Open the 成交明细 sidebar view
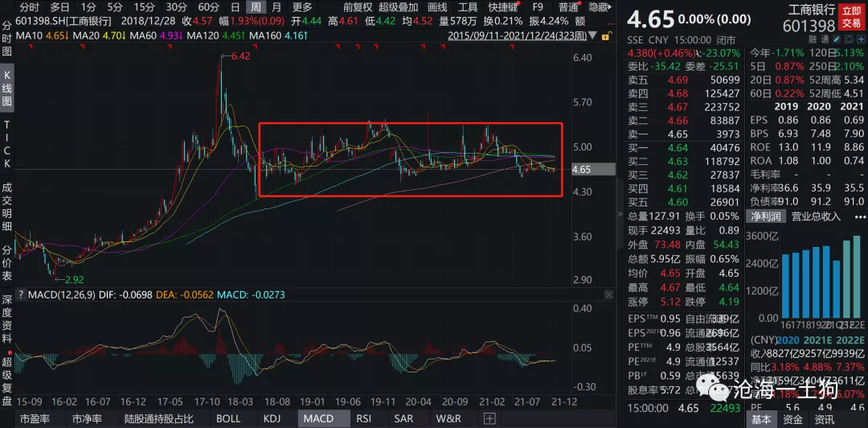868x428 pixels. tap(7, 205)
